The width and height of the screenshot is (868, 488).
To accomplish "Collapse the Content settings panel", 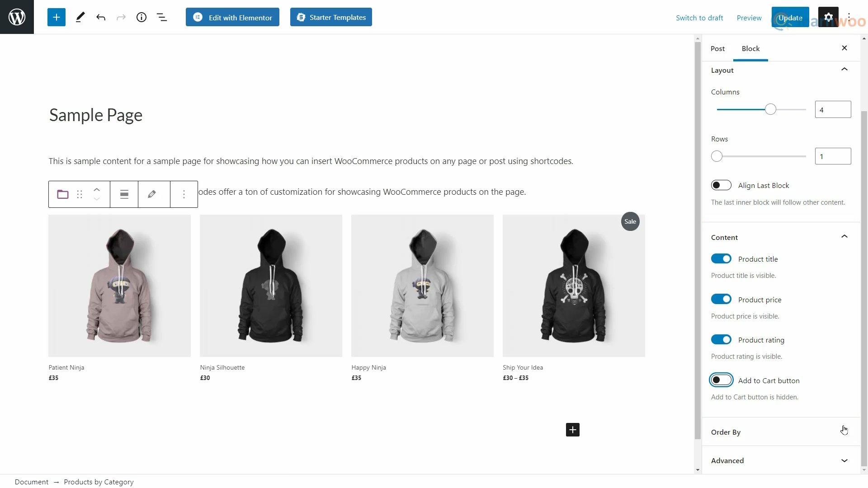I will (845, 237).
